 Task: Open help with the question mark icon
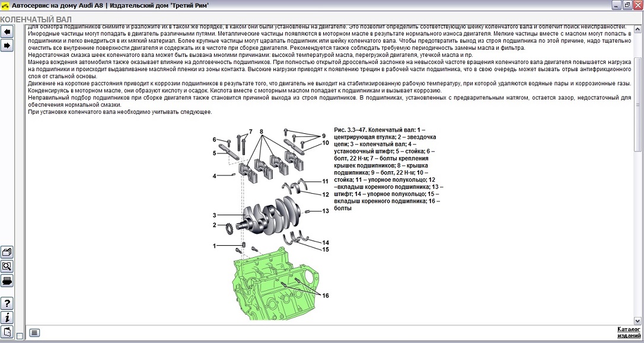click(x=7, y=303)
